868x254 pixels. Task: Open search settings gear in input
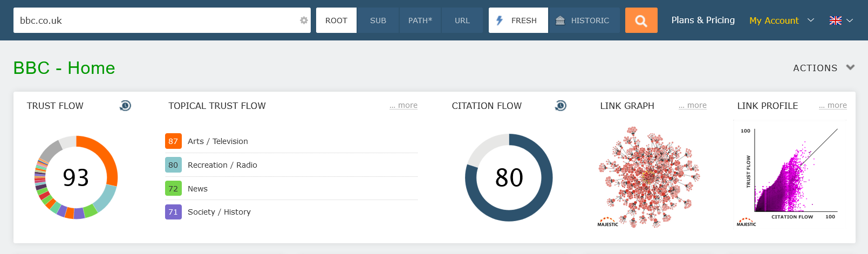[x=304, y=20]
